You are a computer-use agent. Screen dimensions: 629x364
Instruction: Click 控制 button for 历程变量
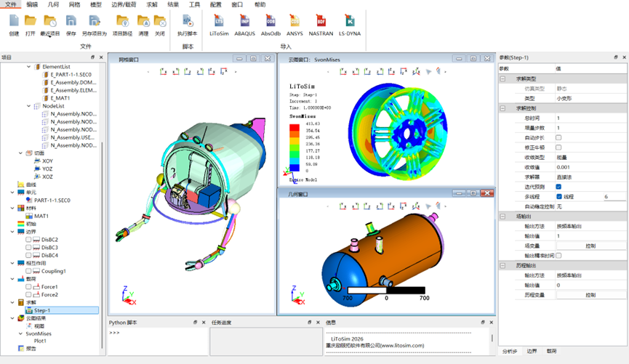coord(590,295)
